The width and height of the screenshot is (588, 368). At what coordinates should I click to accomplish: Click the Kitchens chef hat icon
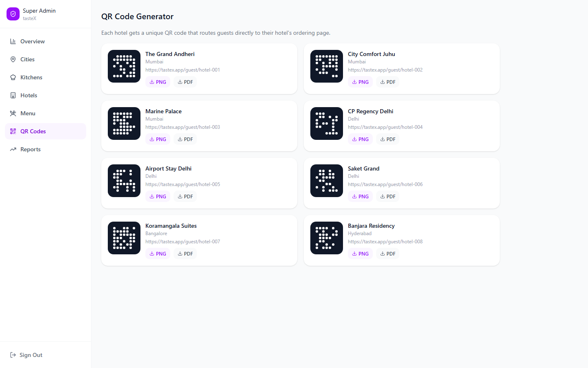13,77
